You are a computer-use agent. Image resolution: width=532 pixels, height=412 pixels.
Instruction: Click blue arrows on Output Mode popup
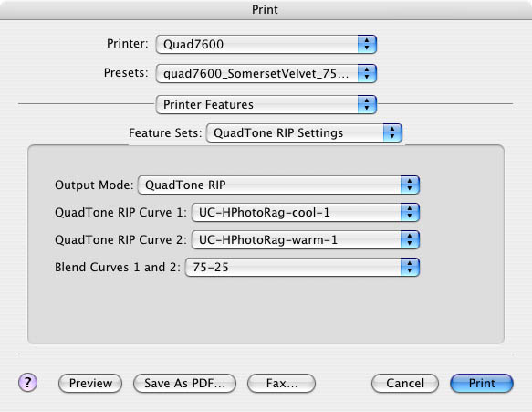click(x=410, y=185)
